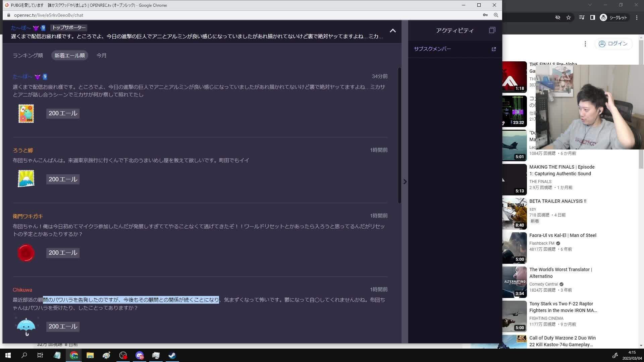Open Subscriber members in external window
The image size is (644, 362).
[x=494, y=49]
